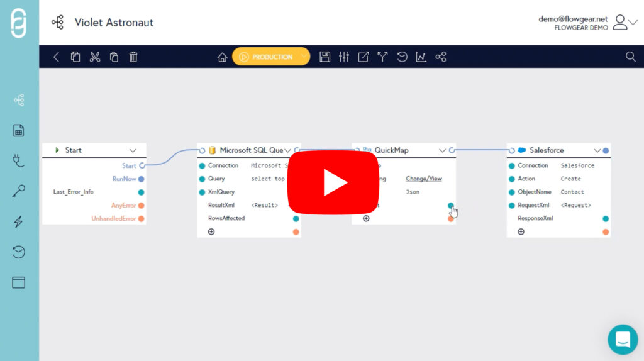644x361 pixels.
Task: Open search with magnifier icon
Action: coord(630,57)
